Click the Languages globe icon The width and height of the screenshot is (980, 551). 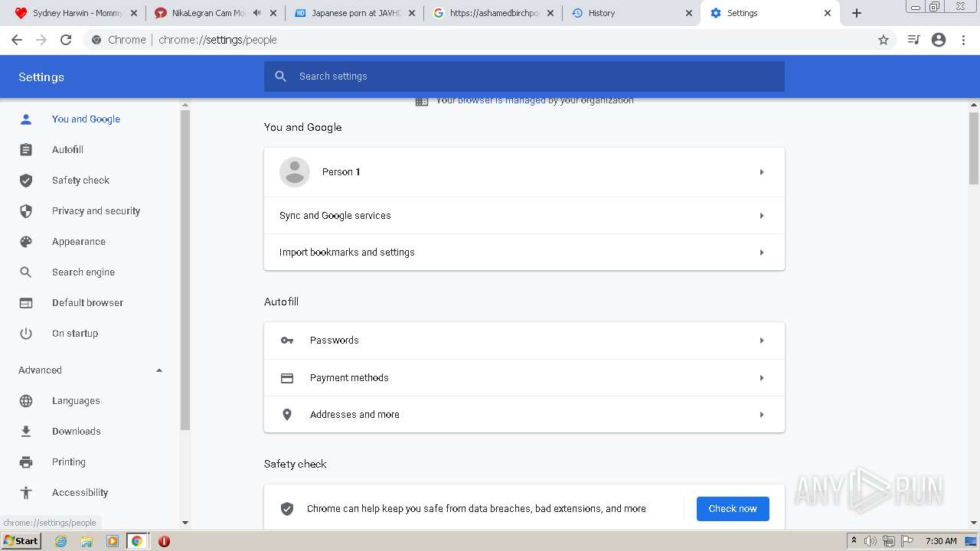26,401
